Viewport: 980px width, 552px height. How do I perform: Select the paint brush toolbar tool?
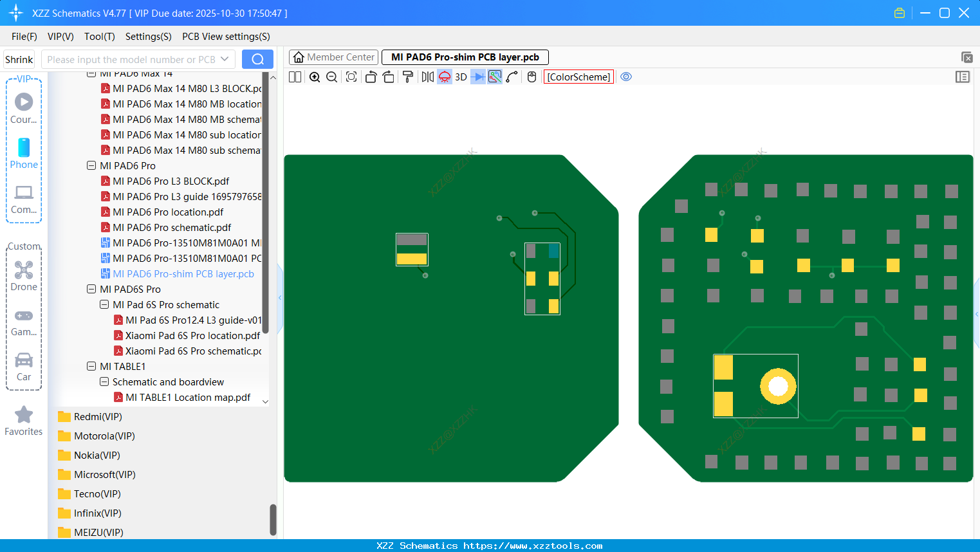[x=407, y=77]
